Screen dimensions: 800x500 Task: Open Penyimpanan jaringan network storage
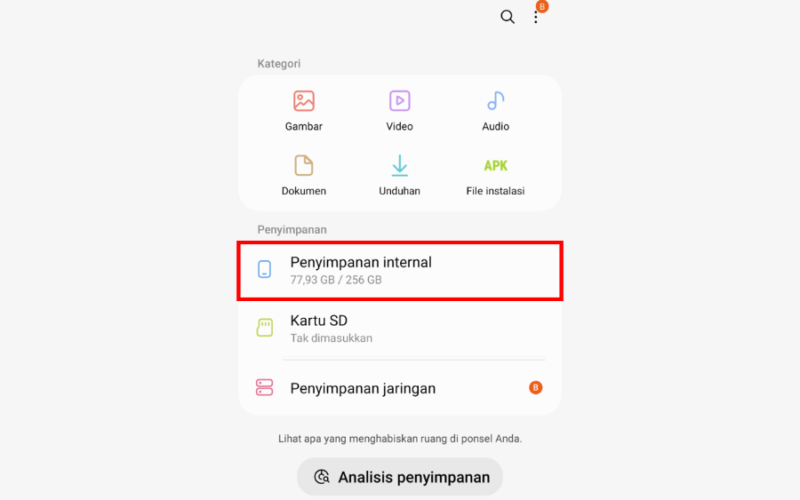400,388
